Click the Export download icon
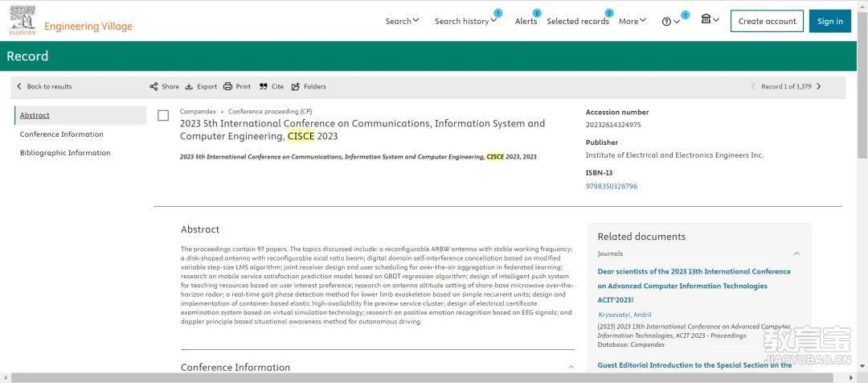This screenshot has height=383, width=868. (x=189, y=86)
